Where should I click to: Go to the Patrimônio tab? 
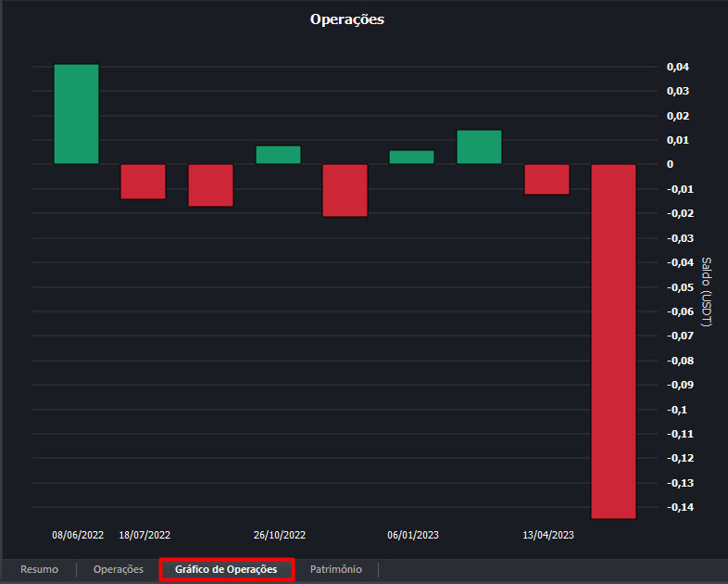pyautogui.click(x=336, y=569)
